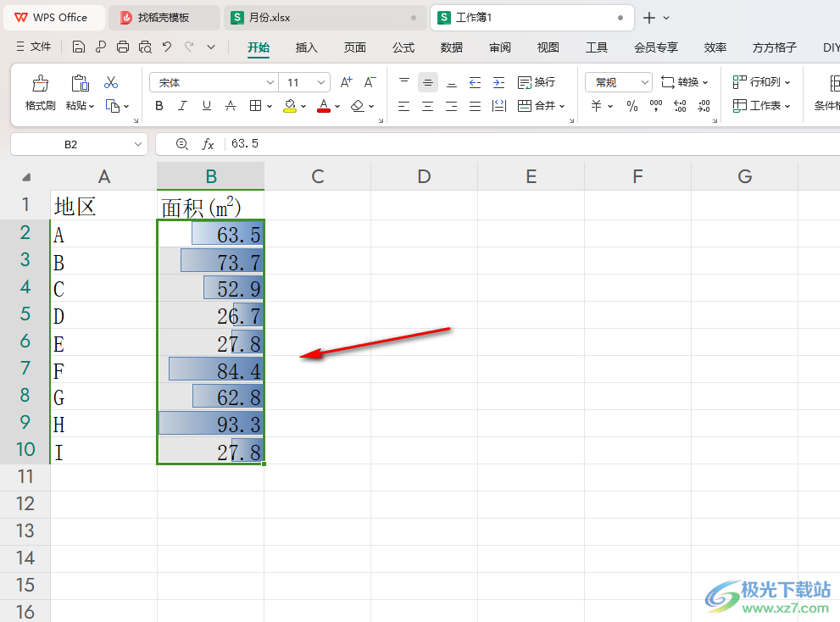The image size is (840, 622).
Task: Switch to the 视图 ribbon tab
Action: tap(548, 47)
